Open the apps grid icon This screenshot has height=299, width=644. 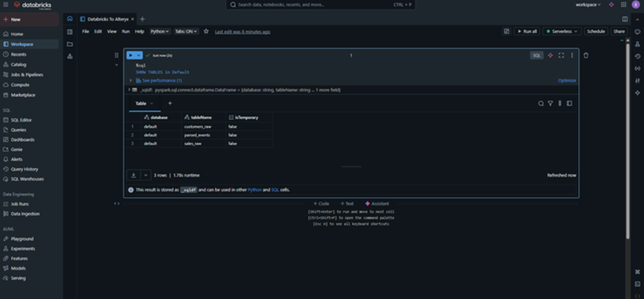pos(623,5)
